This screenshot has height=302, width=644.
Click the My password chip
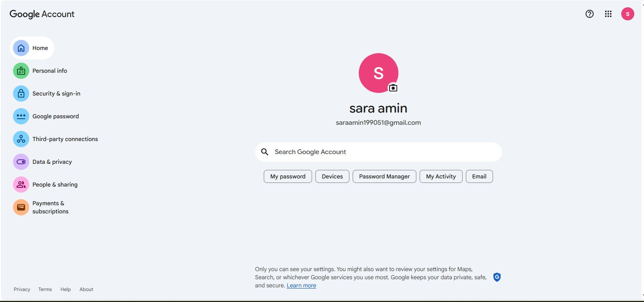click(288, 176)
